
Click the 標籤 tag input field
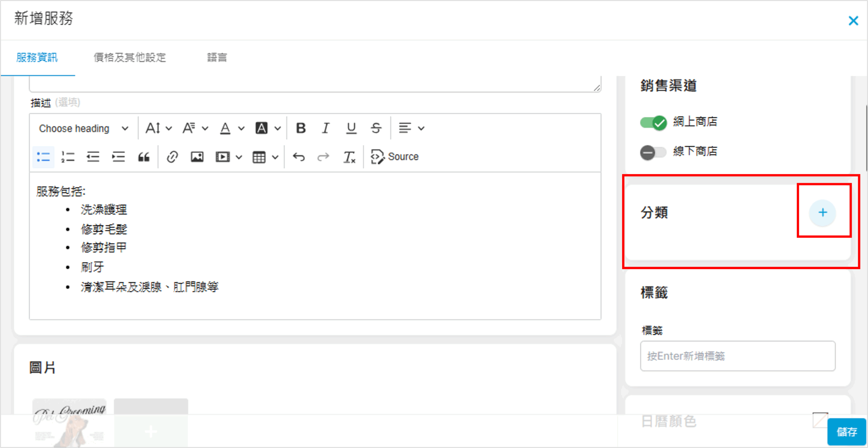click(737, 356)
